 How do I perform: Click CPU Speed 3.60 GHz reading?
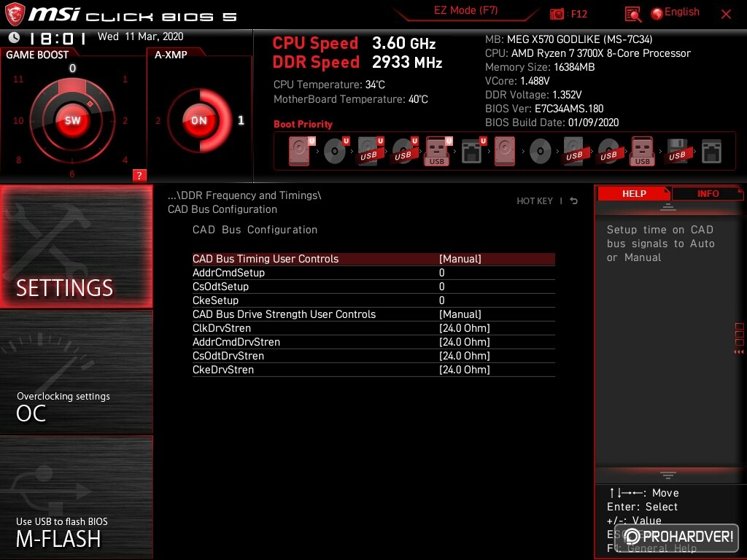click(354, 43)
